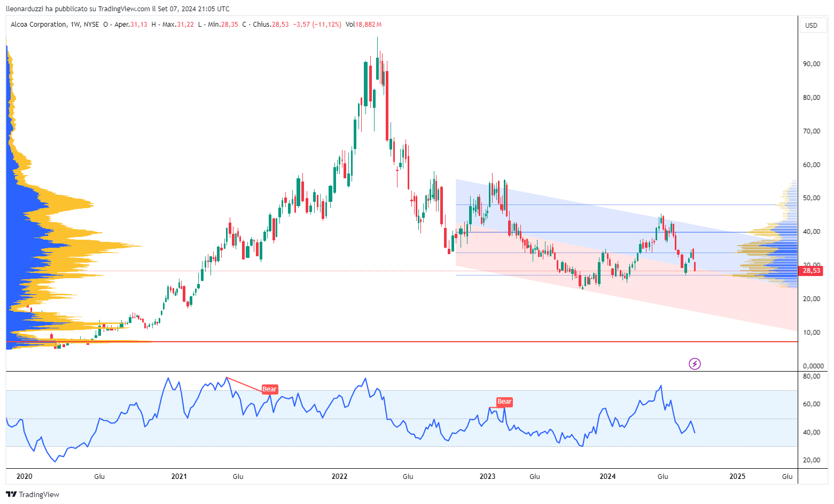Click the purple lightning event icon

click(695, 364)
